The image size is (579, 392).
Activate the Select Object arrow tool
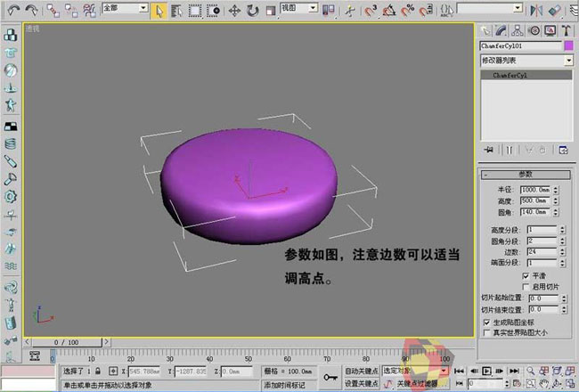pos(159,11)
